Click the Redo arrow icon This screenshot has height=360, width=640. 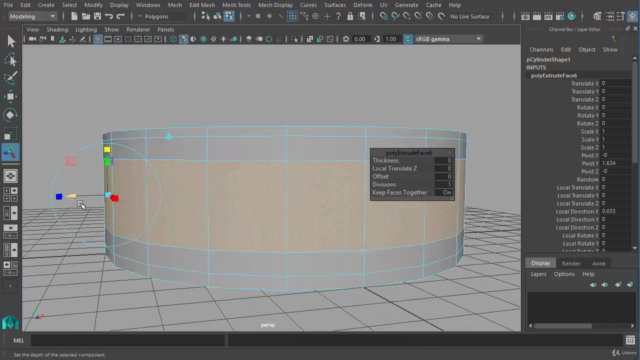point(120,16)
